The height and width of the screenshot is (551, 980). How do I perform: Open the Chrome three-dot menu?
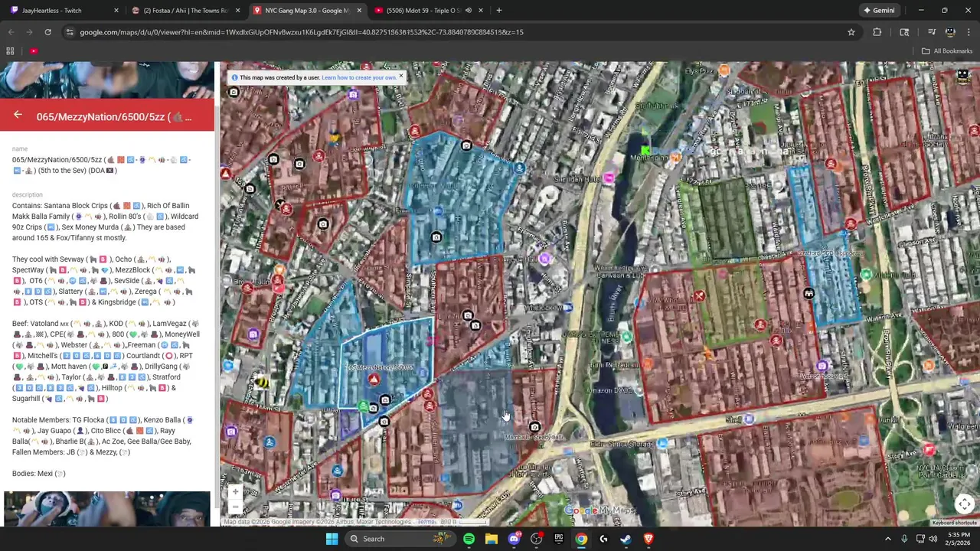coord(969,32)
